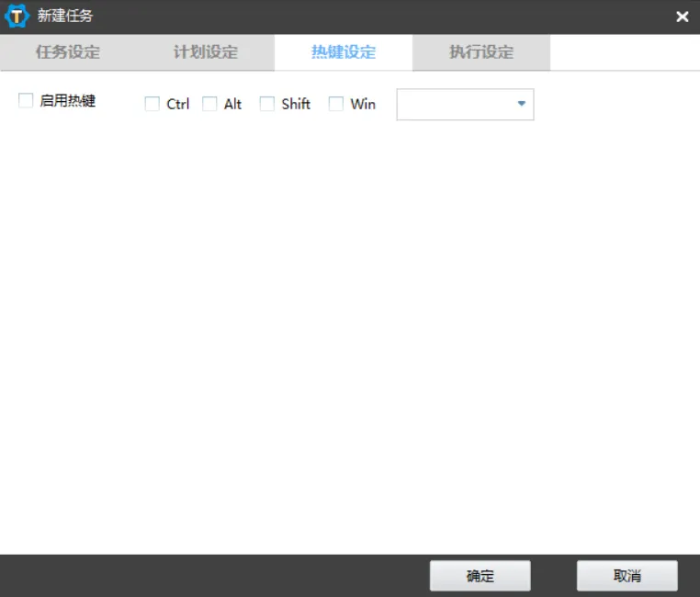The height and width of the screenshot is (597, 700).
Task: Go to the 执行设定 tab
Action: click(x=481, y=52)
